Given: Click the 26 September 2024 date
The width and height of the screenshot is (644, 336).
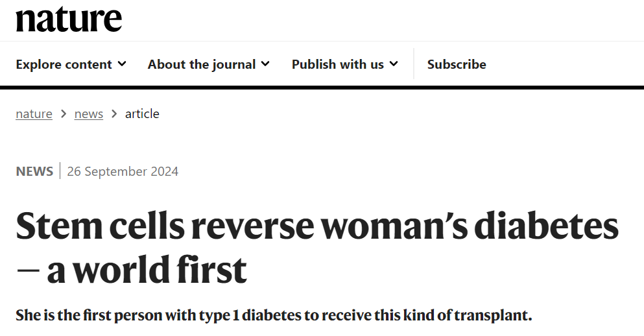Looking at the screenshot, I should pos(123,171).
